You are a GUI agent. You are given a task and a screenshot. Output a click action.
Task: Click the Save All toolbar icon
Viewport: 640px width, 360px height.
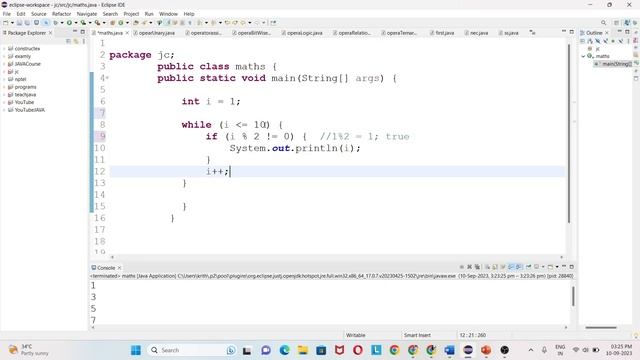coord(27,23)
